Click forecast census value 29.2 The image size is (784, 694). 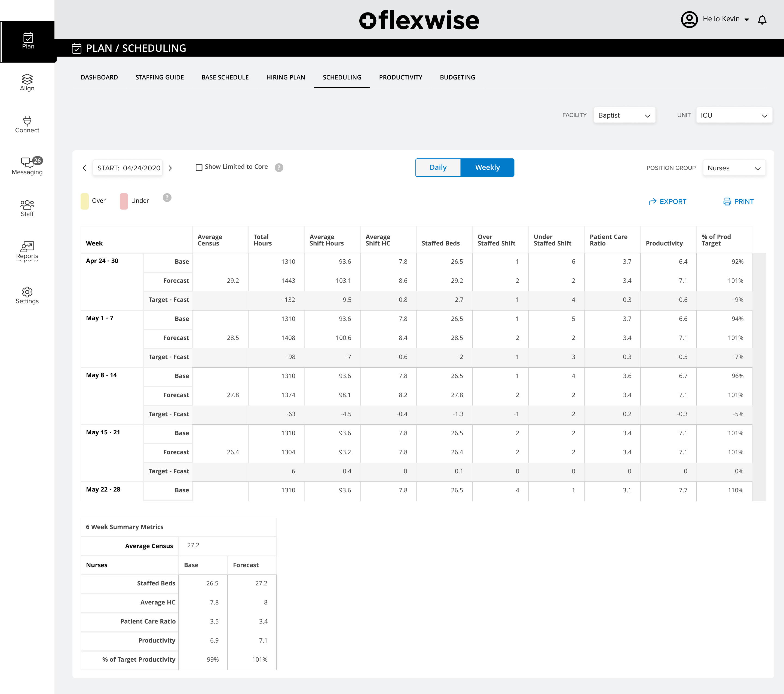tap(233, 281)
